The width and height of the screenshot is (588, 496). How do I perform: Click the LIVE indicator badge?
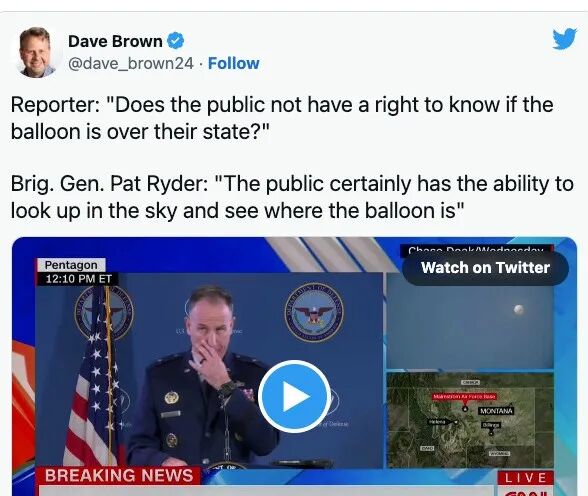pyautogui.click(x=525, y=478)
